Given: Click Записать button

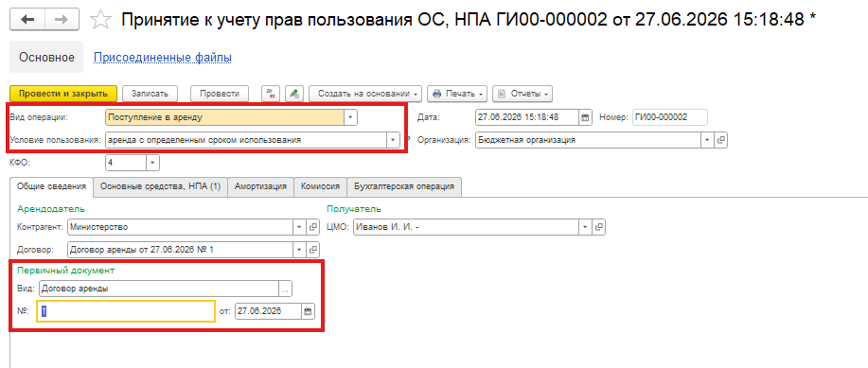Looking at the screenshot, I should click(x=150, y=94).
